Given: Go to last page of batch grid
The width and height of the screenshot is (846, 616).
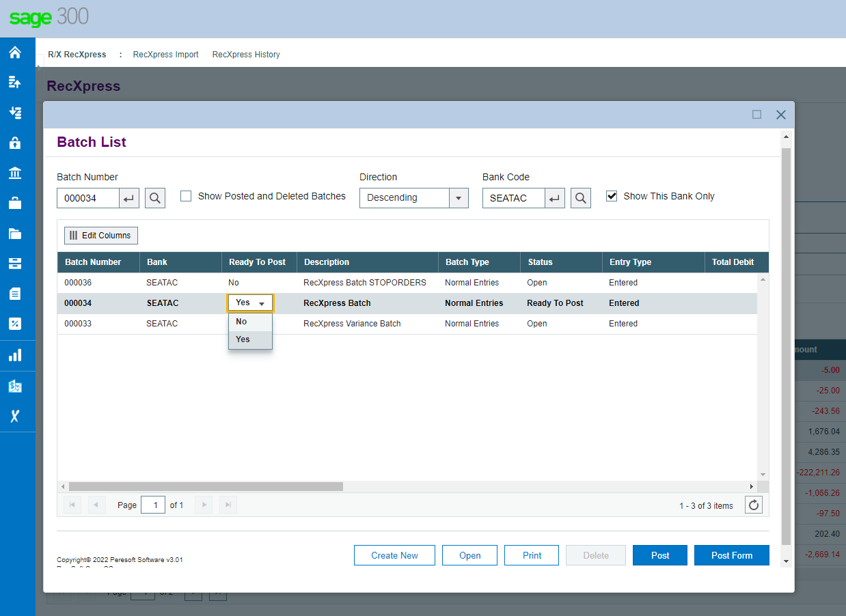Looking at the screenshot, I should [x=229, y=505].
